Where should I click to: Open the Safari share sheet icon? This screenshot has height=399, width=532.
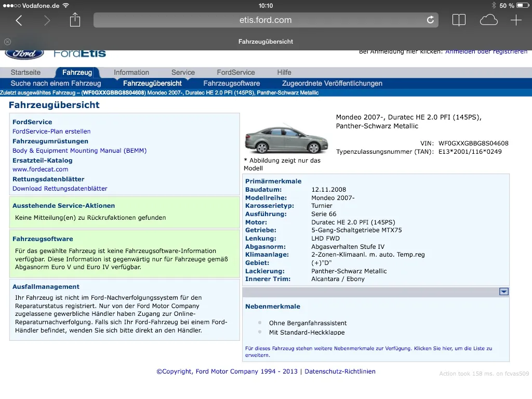(x=75, y=20)
